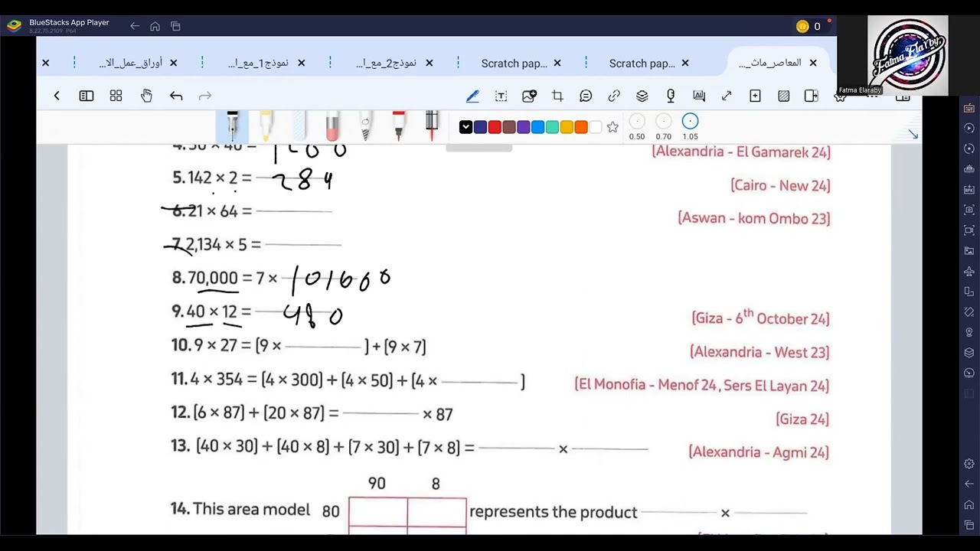980x551 pixels.
Task: Insert a link
Action: (x=614, y=96)
